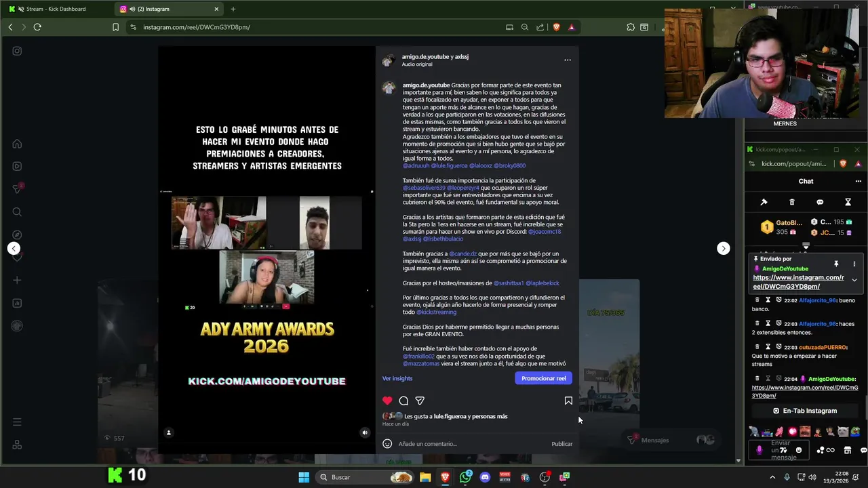868x488 pixels.
Task: Open the emoji picker beside the comment field
Action: coord(387,444)
